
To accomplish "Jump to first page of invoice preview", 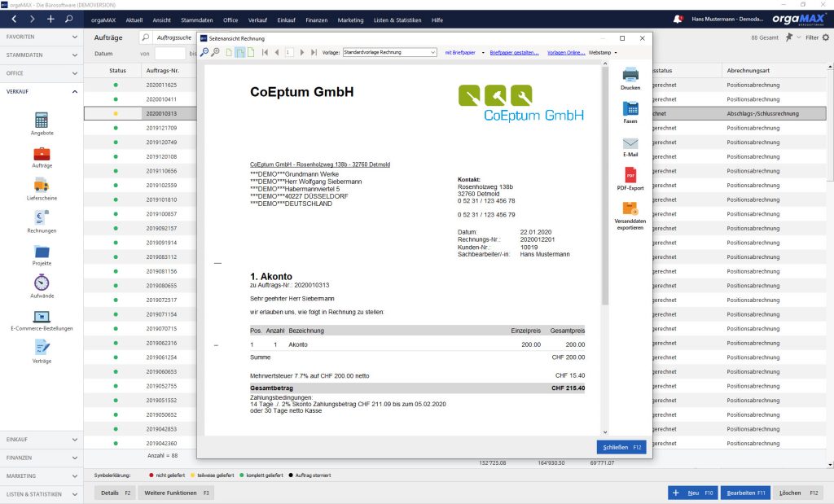I will point(265,52).
